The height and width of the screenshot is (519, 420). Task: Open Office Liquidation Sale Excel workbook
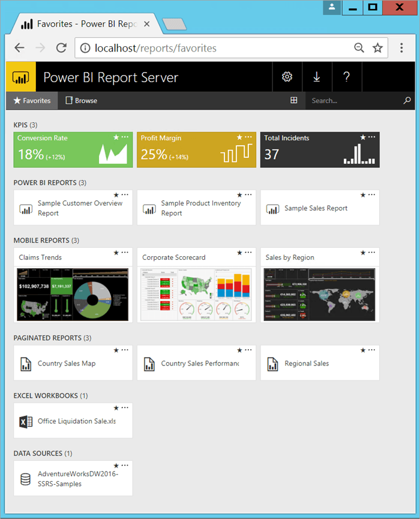(x=73, y=421)
